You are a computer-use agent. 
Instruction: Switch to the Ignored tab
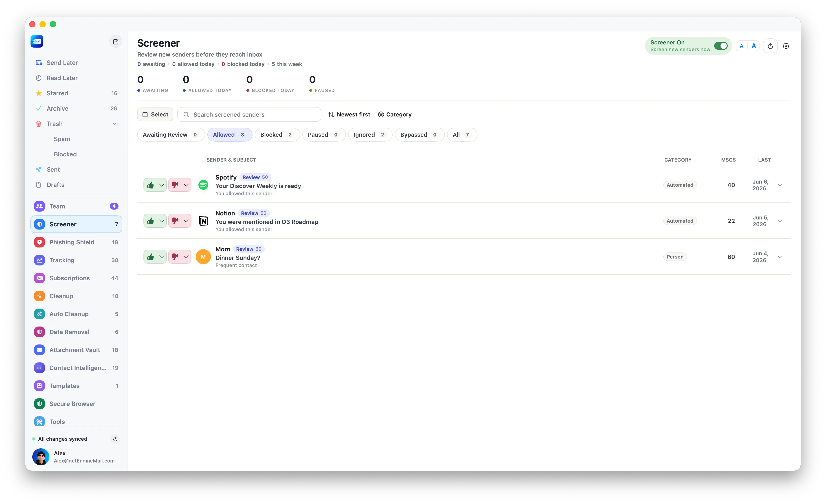point(370,135)
